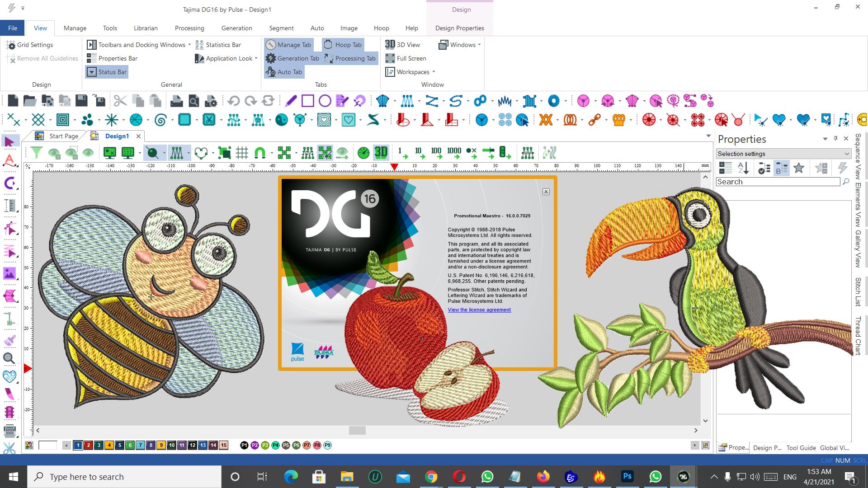Click the magnifier Zoom tool in sidebar
Viewport: 868px width, 488px height.
(9, 359)
